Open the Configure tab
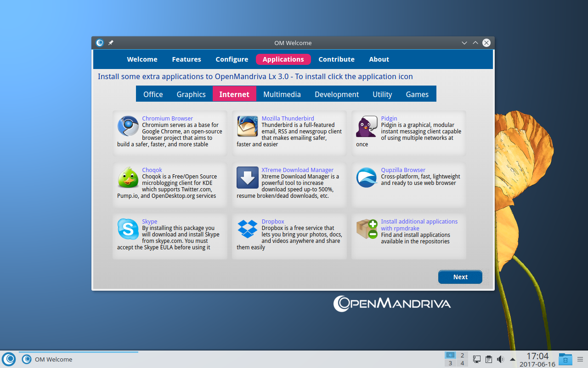Screen dimensions: 588x368 click(x=232, y=59)
